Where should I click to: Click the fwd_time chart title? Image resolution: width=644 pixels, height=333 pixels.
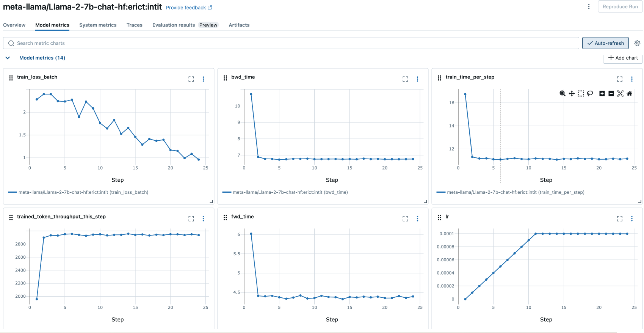tap(243, 217)
